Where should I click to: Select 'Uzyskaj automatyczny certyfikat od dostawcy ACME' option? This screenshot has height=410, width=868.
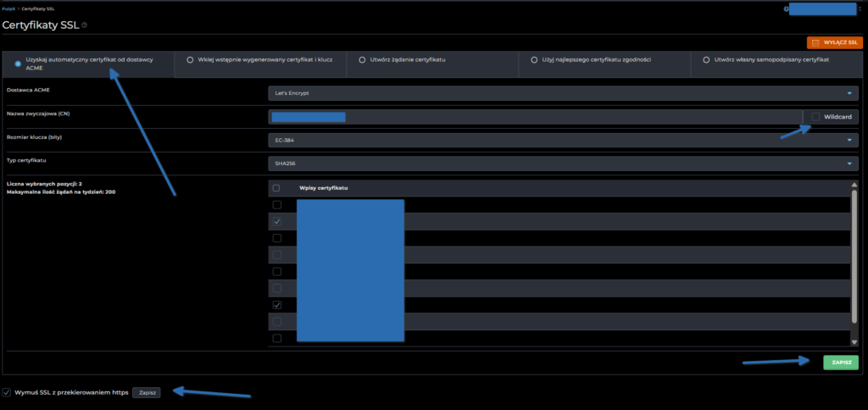coord(19,60)
